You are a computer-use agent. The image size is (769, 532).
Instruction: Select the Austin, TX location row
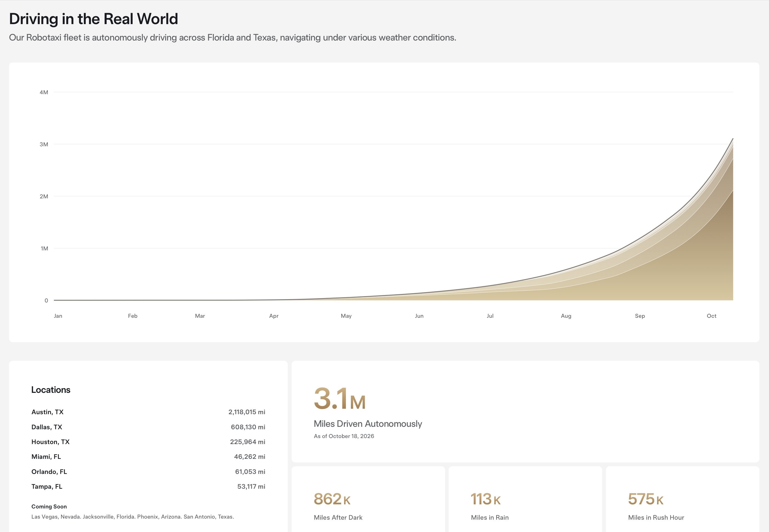(148, 412)
